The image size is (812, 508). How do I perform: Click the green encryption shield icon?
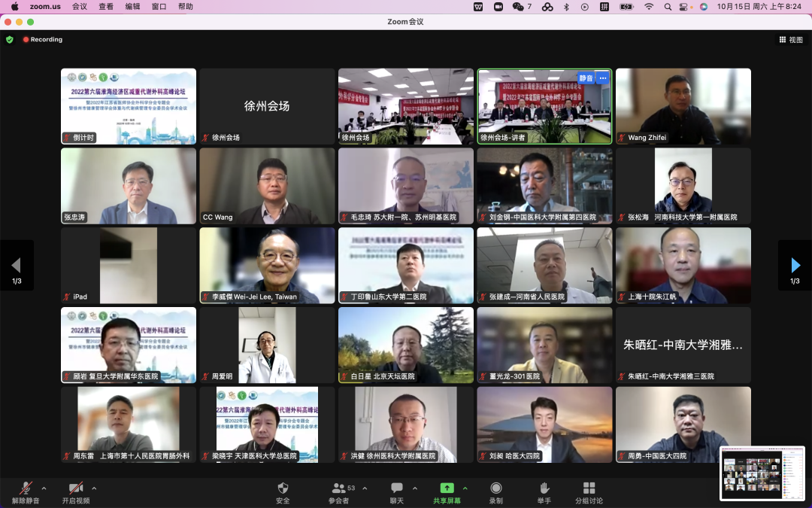coord(10,40)
